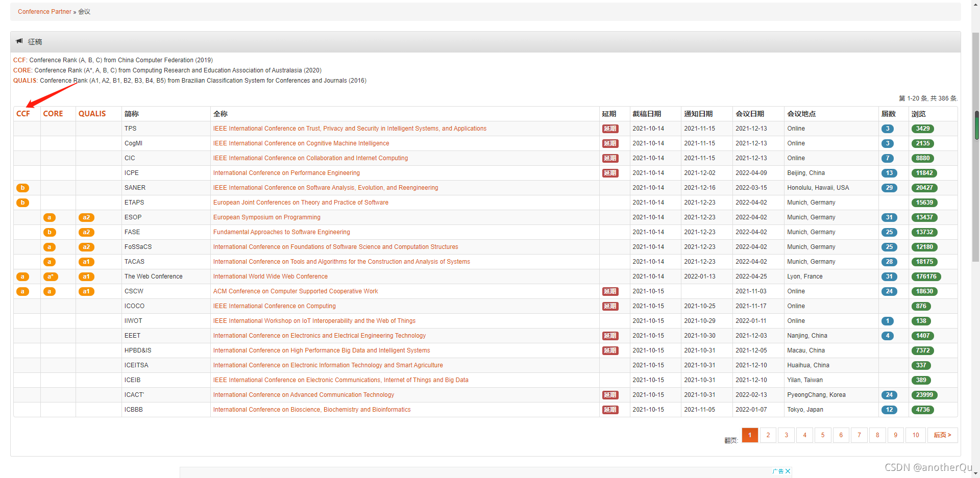Go to results page 2

[768, 435]
